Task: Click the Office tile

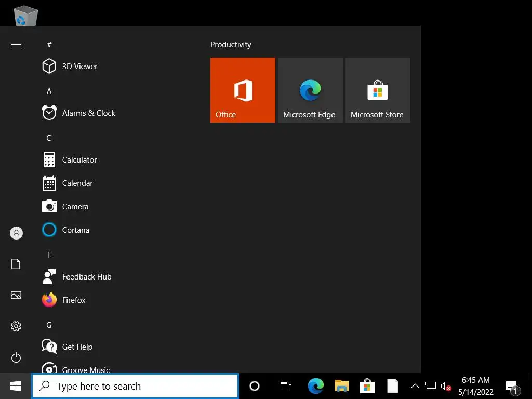Action: coord(243,90)
